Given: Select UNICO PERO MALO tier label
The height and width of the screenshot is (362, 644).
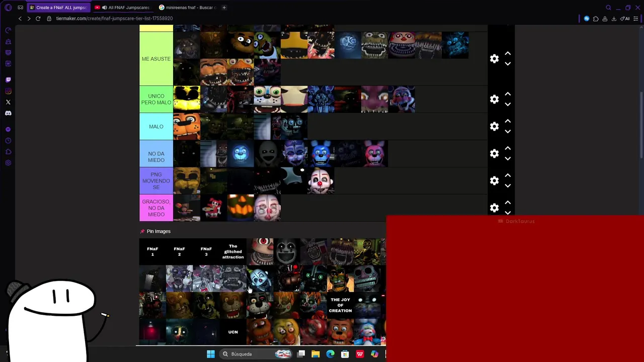Looking at the screenshot, I should click(156, 99).
